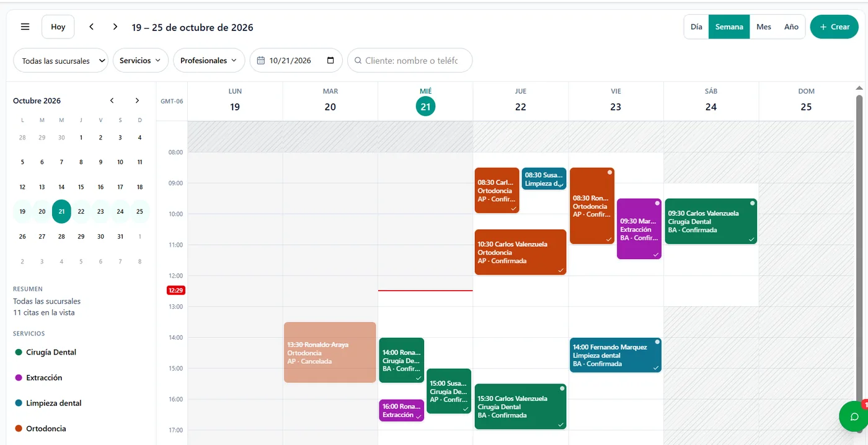Click the GMT-06 timezone label
This screenshot has width=868, height=445.
click(x=172, y=101)
